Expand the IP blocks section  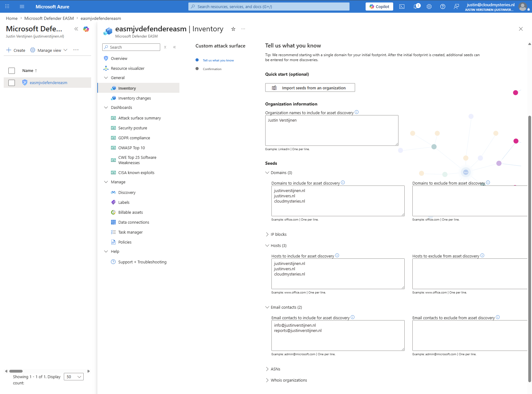tap(276, 235)
